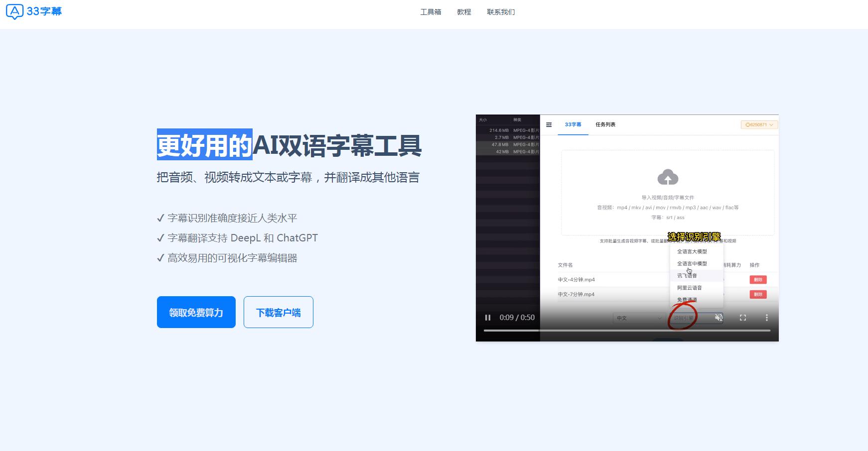Open the 6250871 account dropdown
This screenshot has height=451, width=868.
tap(759, 124)
